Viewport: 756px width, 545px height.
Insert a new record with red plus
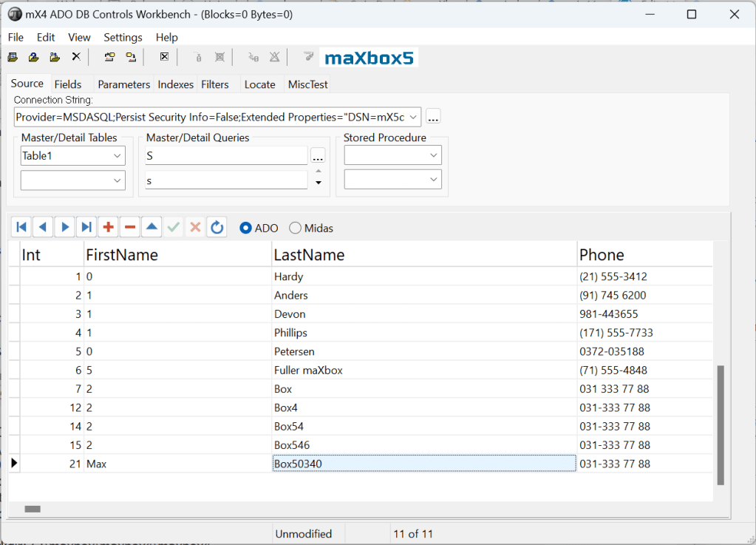(x=109, y=228)
